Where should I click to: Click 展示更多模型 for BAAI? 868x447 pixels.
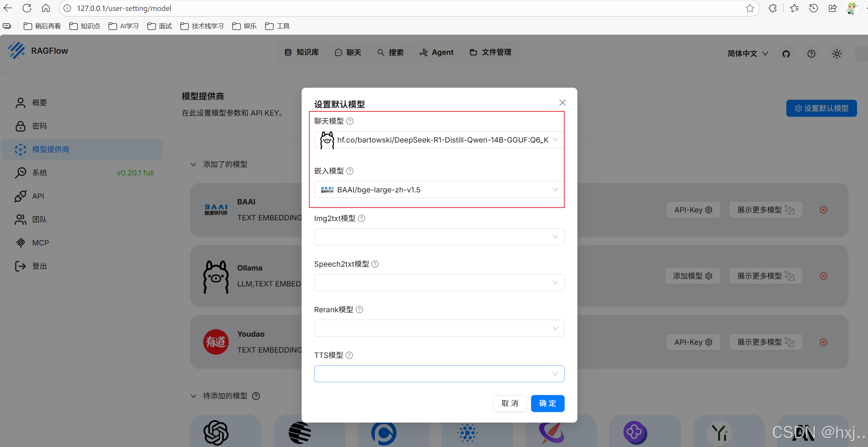point(765,210)
